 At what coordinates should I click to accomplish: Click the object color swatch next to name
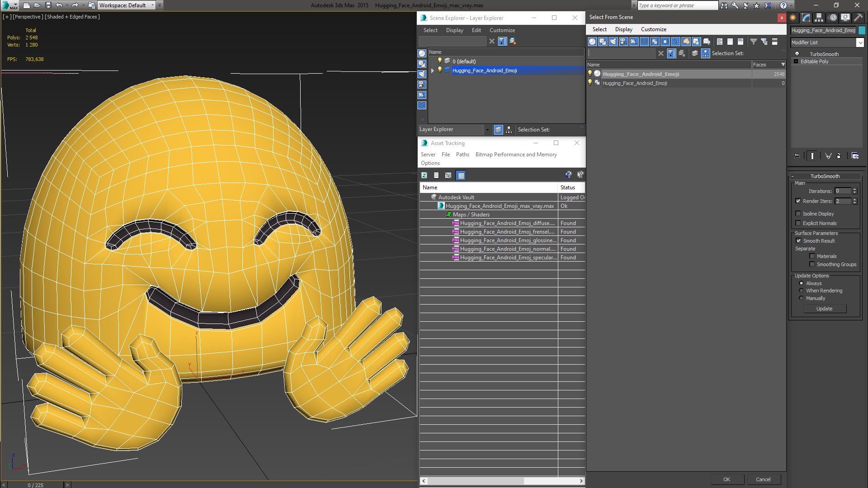(x=862, y=30)
